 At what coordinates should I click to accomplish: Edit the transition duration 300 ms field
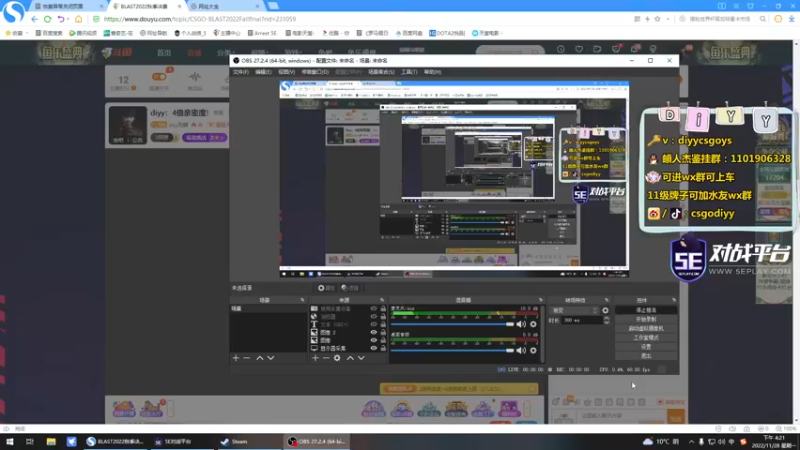click(x=582, y=320)
